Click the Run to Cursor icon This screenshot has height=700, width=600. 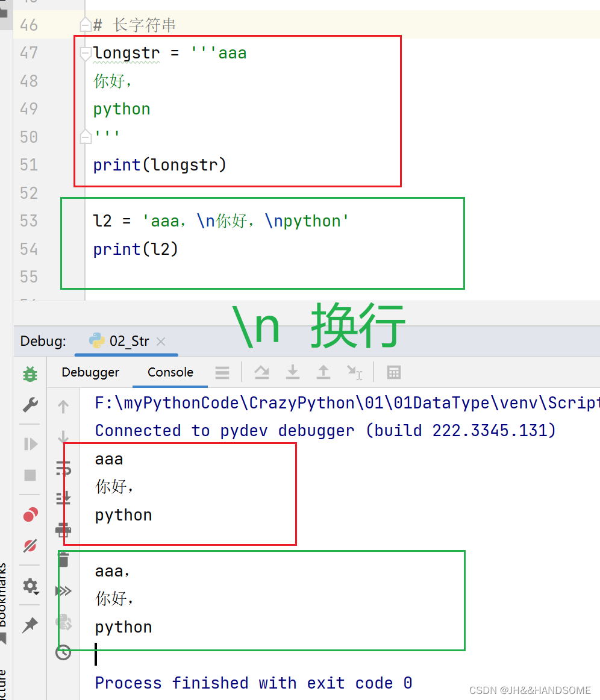point(355,372)
